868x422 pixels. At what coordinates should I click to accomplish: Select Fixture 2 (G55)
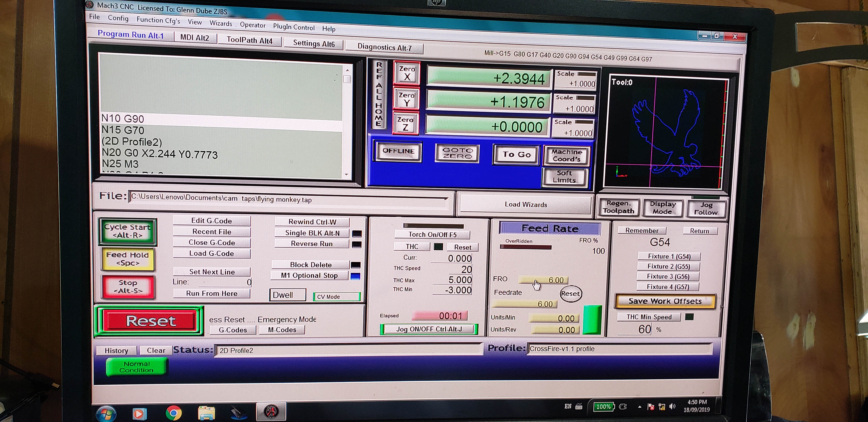point(668,266)
